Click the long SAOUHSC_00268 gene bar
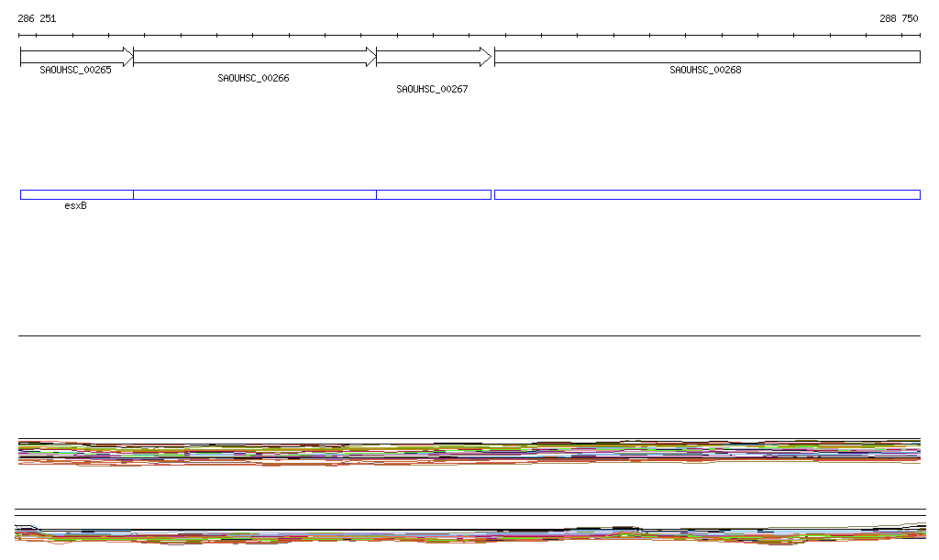Image resolution: width=939 pixels, height=560 pixels. 706,57
